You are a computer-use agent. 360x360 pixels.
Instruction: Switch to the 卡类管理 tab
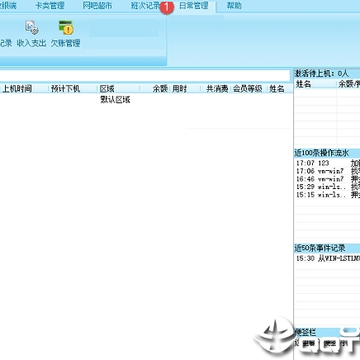point(50,6)
